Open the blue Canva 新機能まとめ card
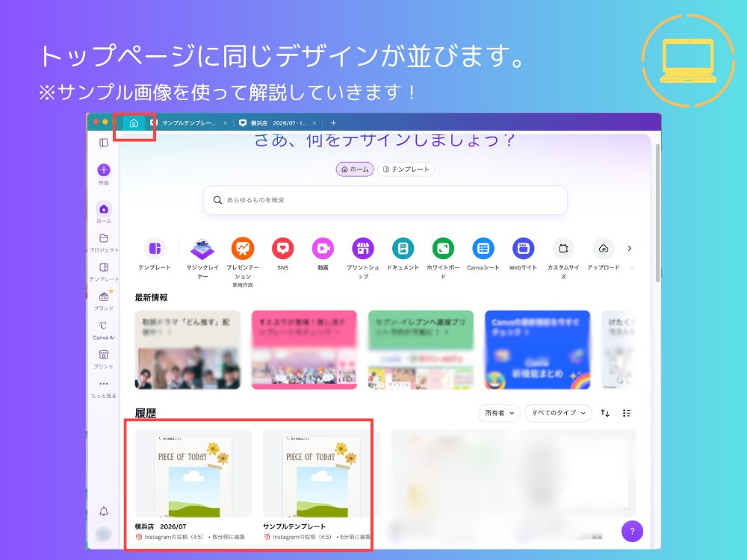This screenshot has width=747, height=560. pyautogui.click(x=537, y=350)
